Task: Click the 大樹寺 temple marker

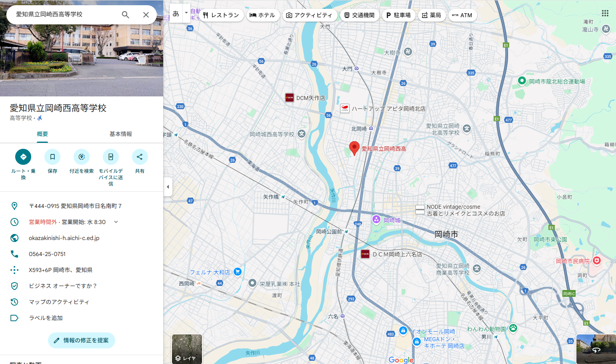Action: 408,51
